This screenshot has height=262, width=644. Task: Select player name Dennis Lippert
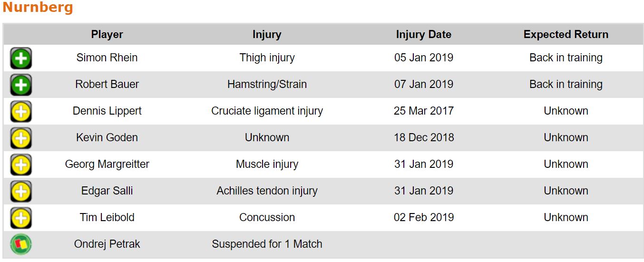click(x=107, y=111)
